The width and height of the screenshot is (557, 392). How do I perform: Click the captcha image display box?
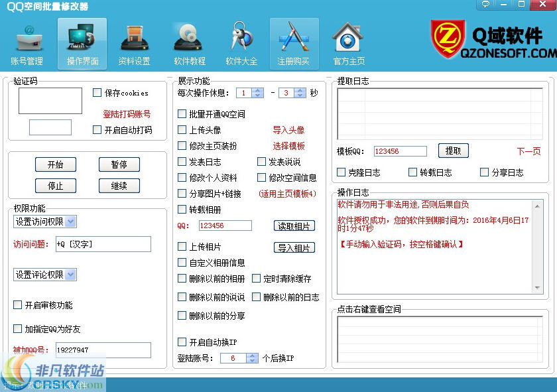pyautogui.click(x=50, y=101)
